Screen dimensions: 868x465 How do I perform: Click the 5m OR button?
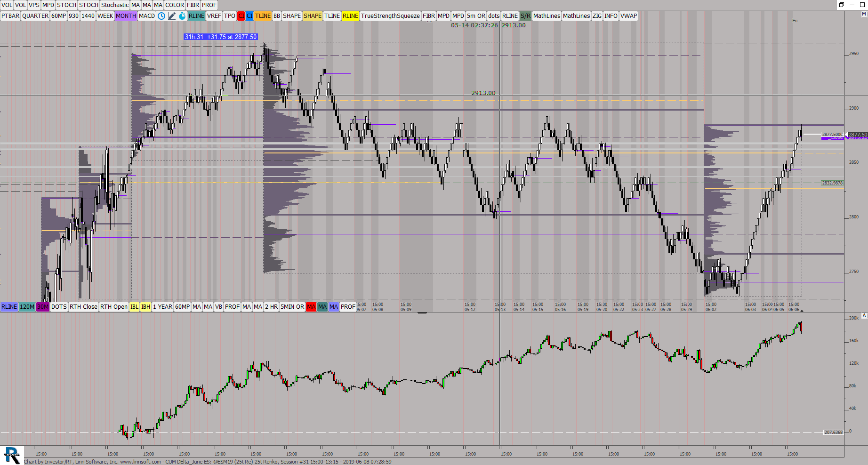[x=476, y=16]
